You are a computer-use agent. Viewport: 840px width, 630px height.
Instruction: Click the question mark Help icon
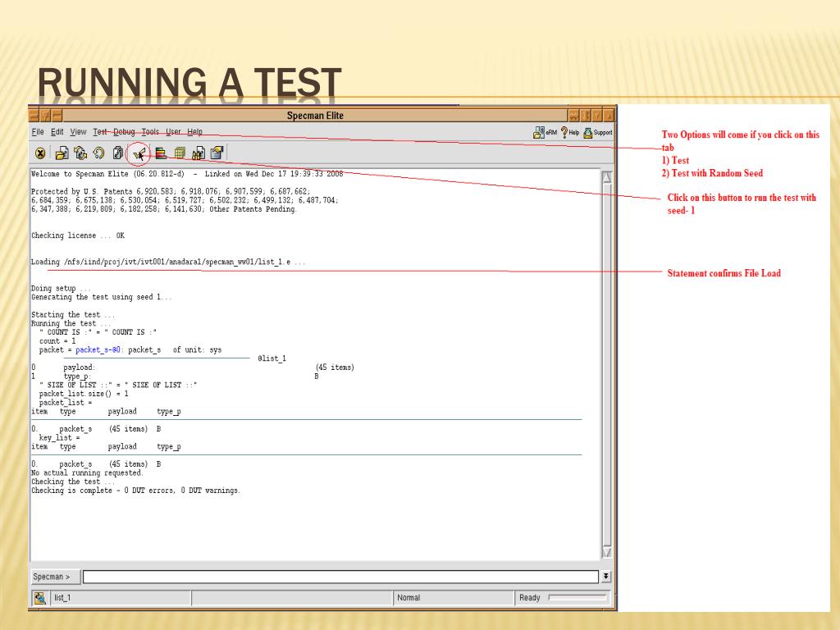pyautogui.click(x=570, y=132)
